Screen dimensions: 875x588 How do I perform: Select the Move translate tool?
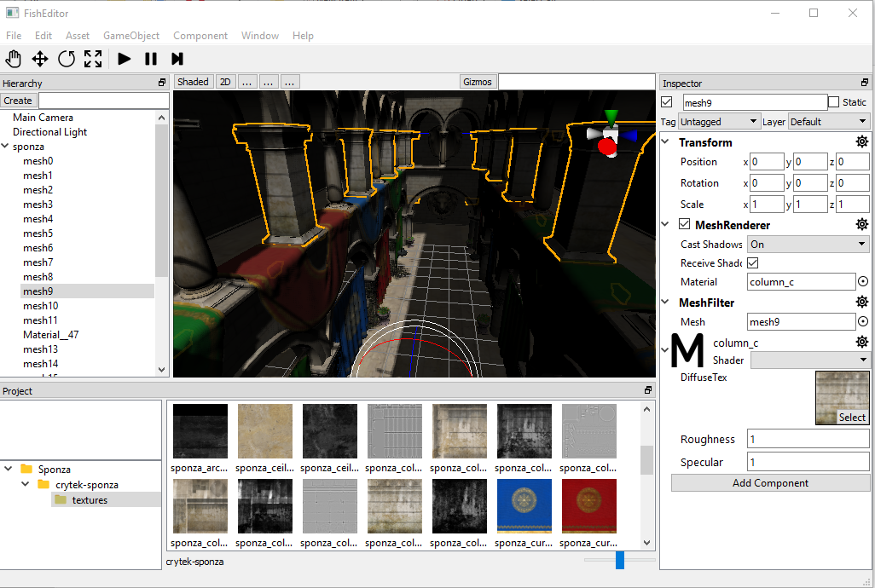tap(40, 59)
